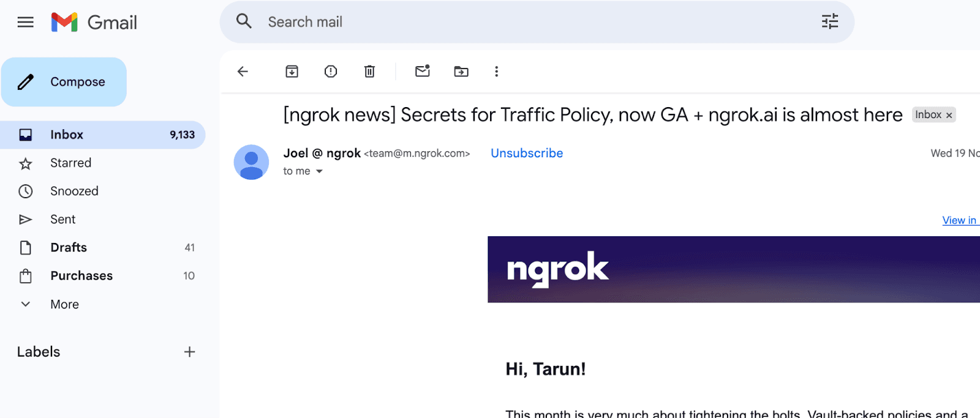Click the Inbox unread count 9,133
This screenshot has width=980, height=418.
pyautogui.click(x=183, y=135)
